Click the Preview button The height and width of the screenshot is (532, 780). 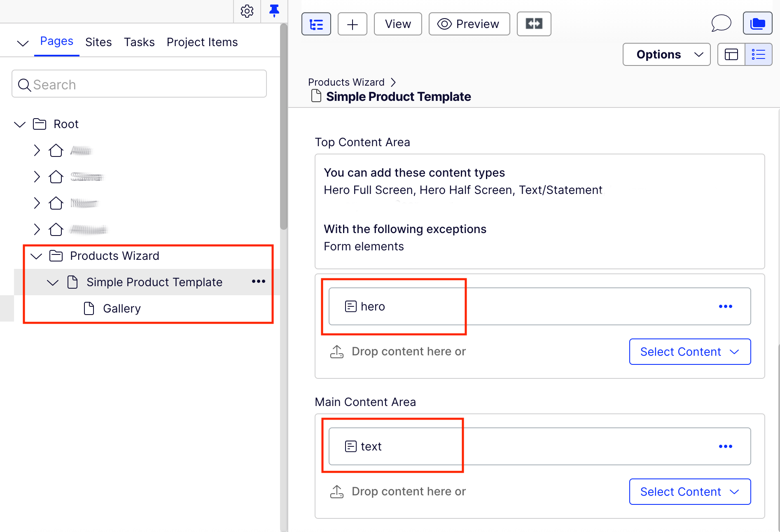[x=469, y=24]
